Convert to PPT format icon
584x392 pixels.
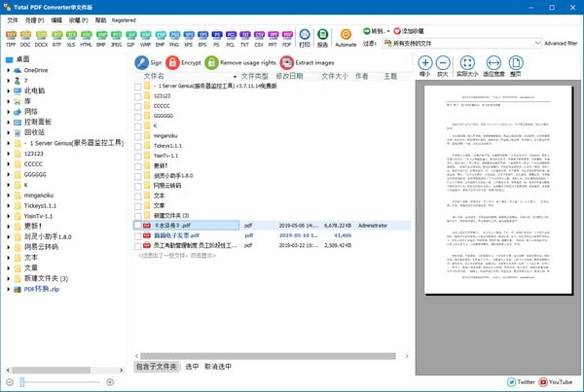(273, 35)
